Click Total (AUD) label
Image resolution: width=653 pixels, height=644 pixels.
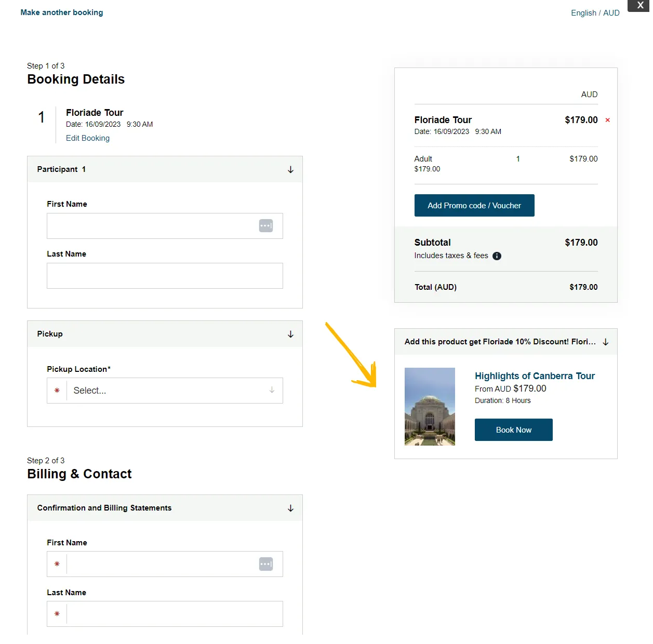tap(435, 287)
